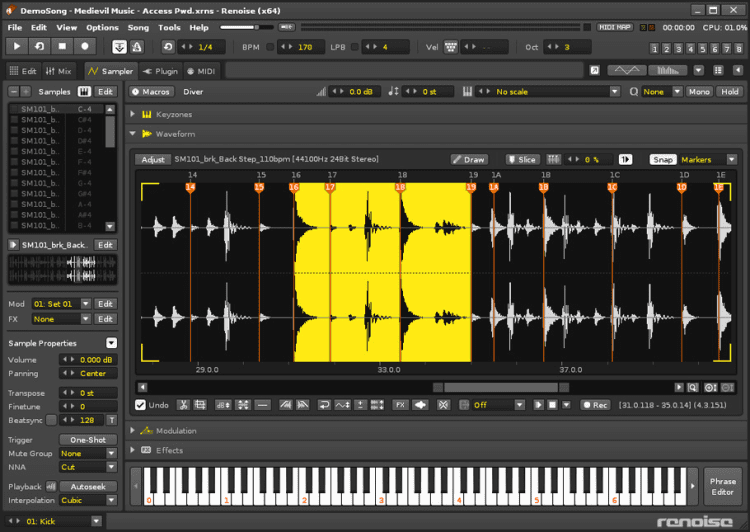This screenshot has width=750, height=532.
Task: Expand the Modulation section
Action: tap(132, 431)
